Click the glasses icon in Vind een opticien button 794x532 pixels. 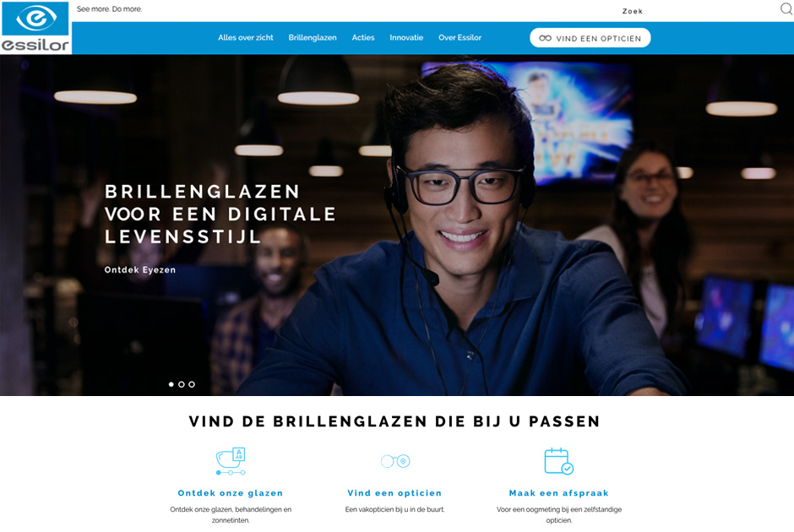(x=545, y=38)
